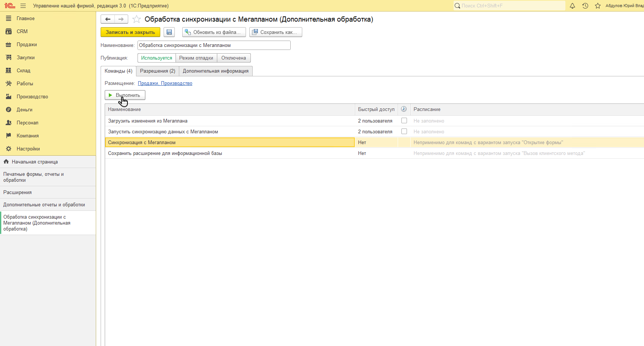Open history clock icon in title bar
The width and height of the screenshot is (644, 346).
click(x=585, y=6)
